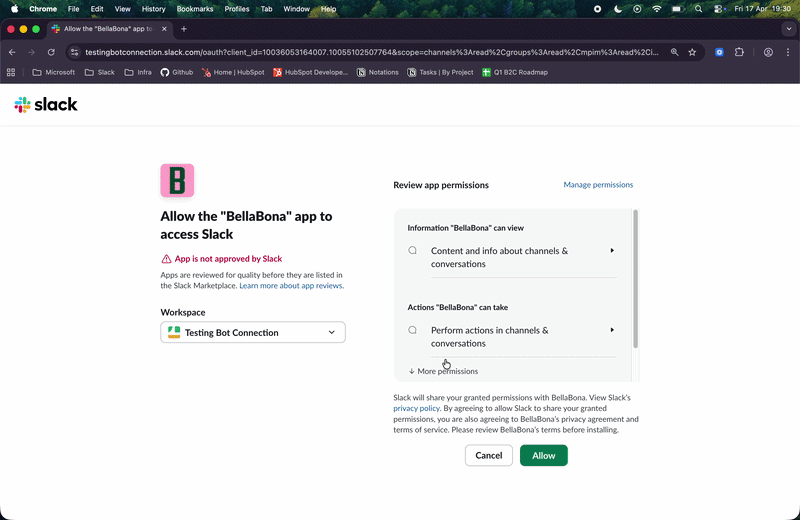Bookmark this page with the star icon

692,52
